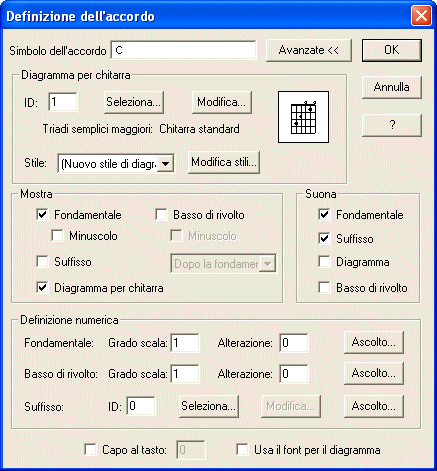437x471 pixels.
Task: Click Seleziona next to the diagram ID
Action: (134, 102)
